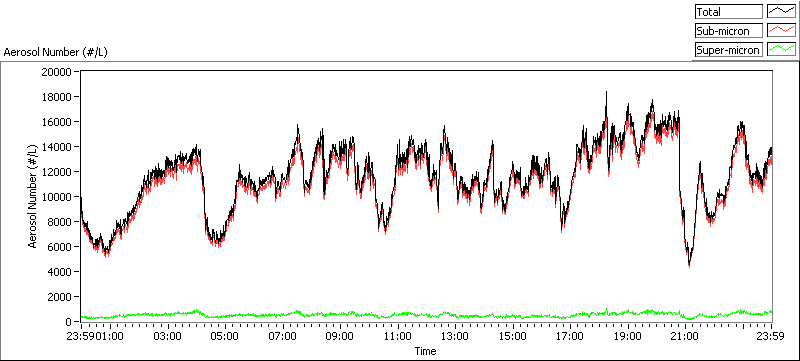Click the 17:00 time axis label
800x361 pixels.
coord(570,336)
